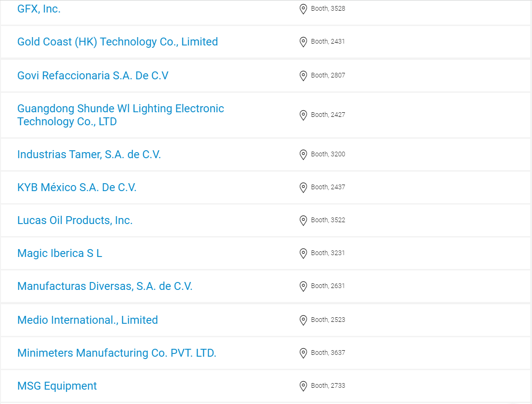Click the map marker next to Booth 3522

[x=303, y=220]
